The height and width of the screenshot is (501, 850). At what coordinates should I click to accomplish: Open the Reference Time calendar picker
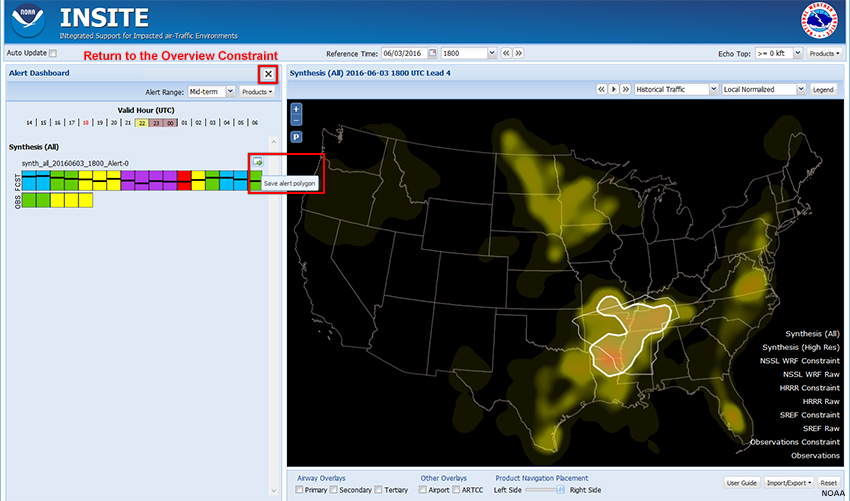[433, 53]
